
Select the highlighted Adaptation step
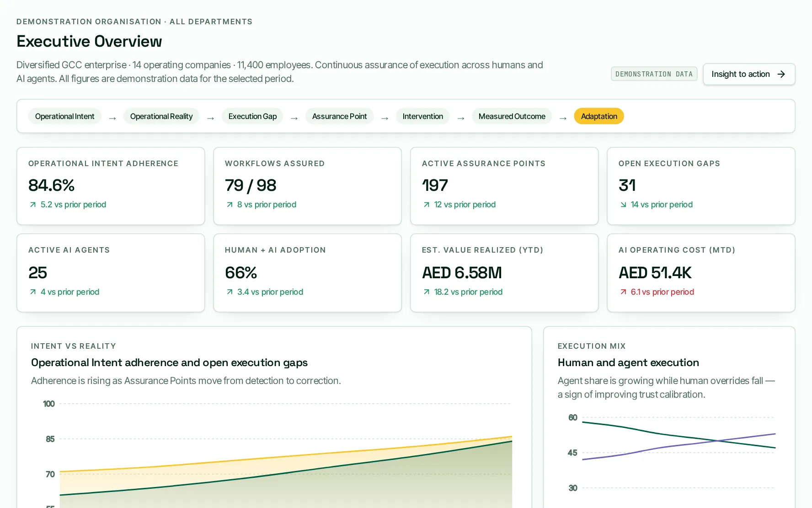[599, 116]
